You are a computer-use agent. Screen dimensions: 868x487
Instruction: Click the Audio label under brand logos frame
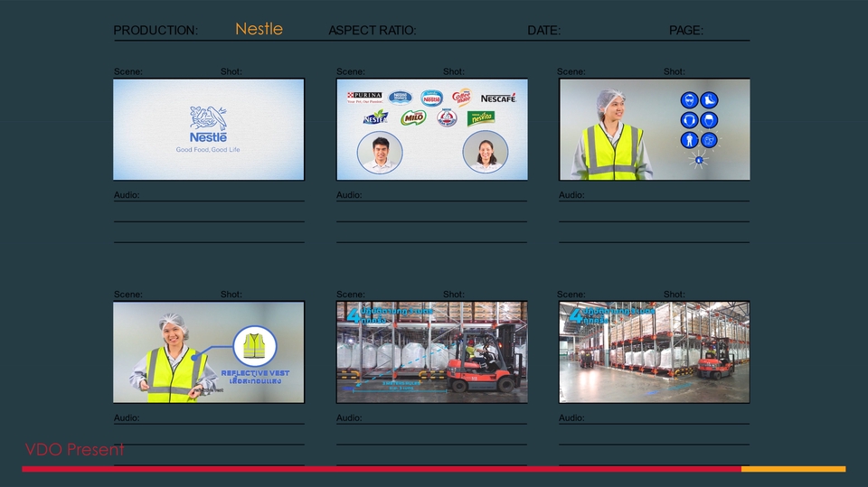[x=349, y=195]
